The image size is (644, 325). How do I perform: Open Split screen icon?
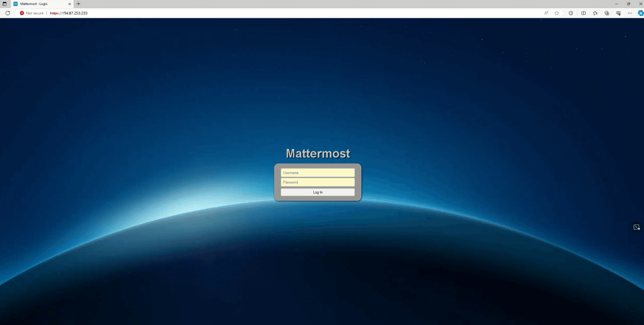584,13
